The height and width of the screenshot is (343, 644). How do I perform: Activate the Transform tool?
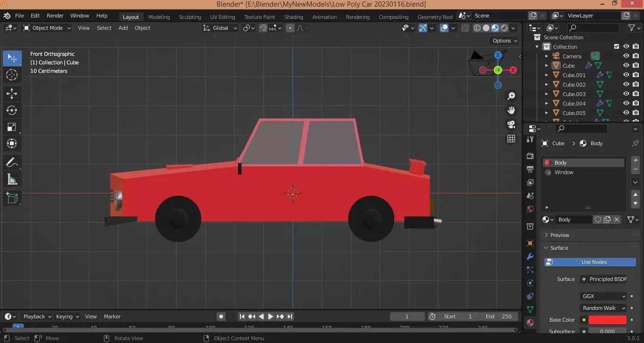12,143
